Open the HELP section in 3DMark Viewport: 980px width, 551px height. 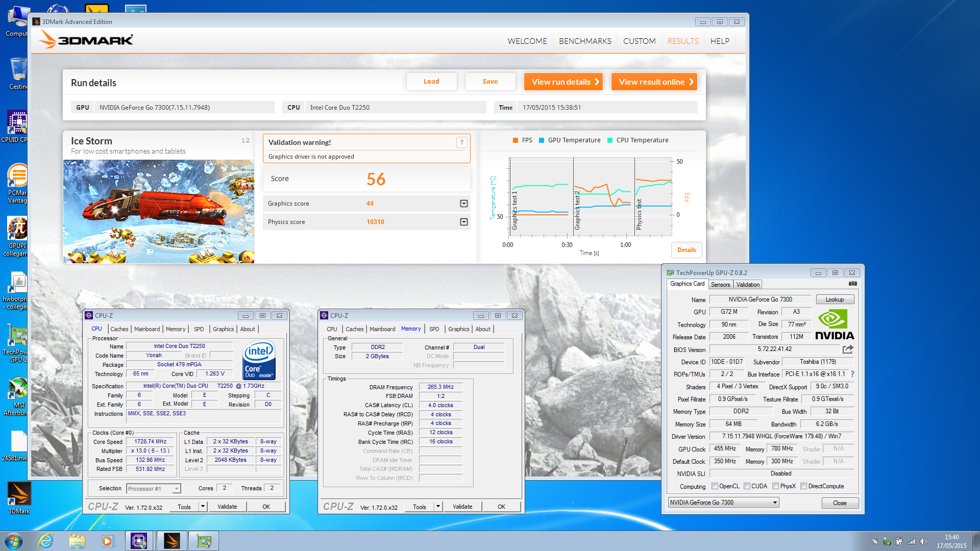click(720, 41)
